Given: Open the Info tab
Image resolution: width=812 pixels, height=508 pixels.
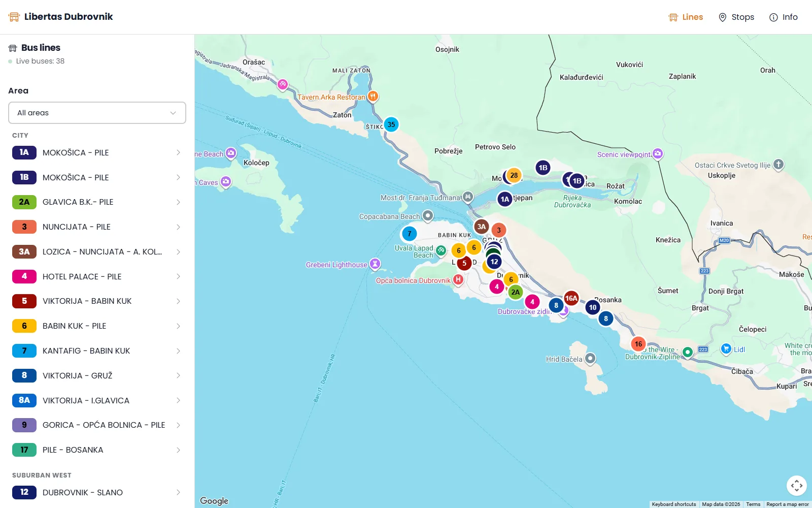Looking at the screenshot, I should point(784,17).
